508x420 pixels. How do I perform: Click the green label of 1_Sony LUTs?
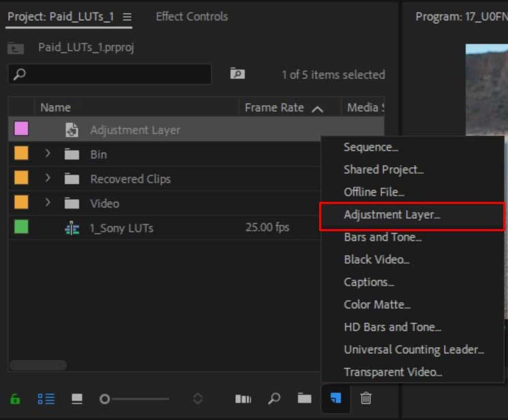[21, 227]
